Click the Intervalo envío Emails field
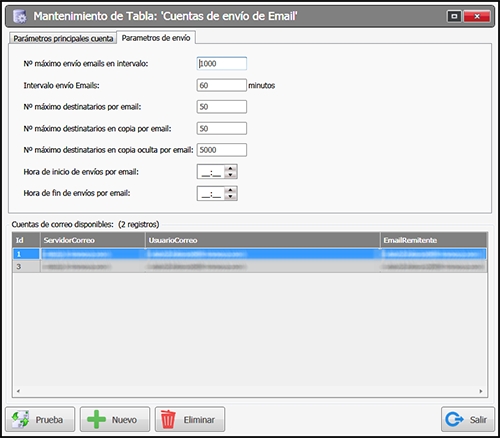This screenshot has width=500, height=438. (x=222, y=85)
